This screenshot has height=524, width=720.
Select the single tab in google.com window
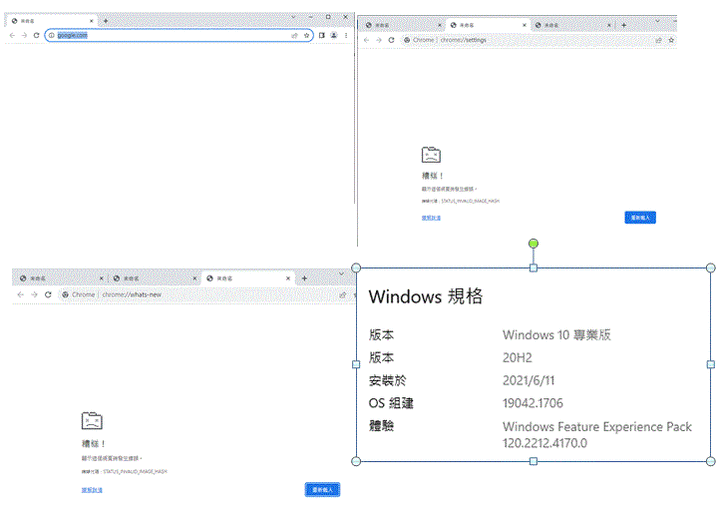point(51,21)
